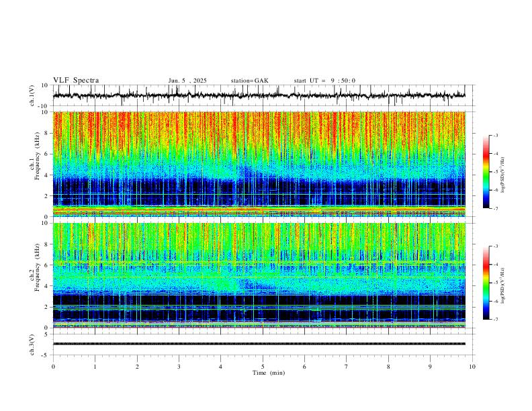The height and width of the screenshot is (411, 532).
Task: Click the ch.1 spectrogram color bar
Action: tap(486, 172)
